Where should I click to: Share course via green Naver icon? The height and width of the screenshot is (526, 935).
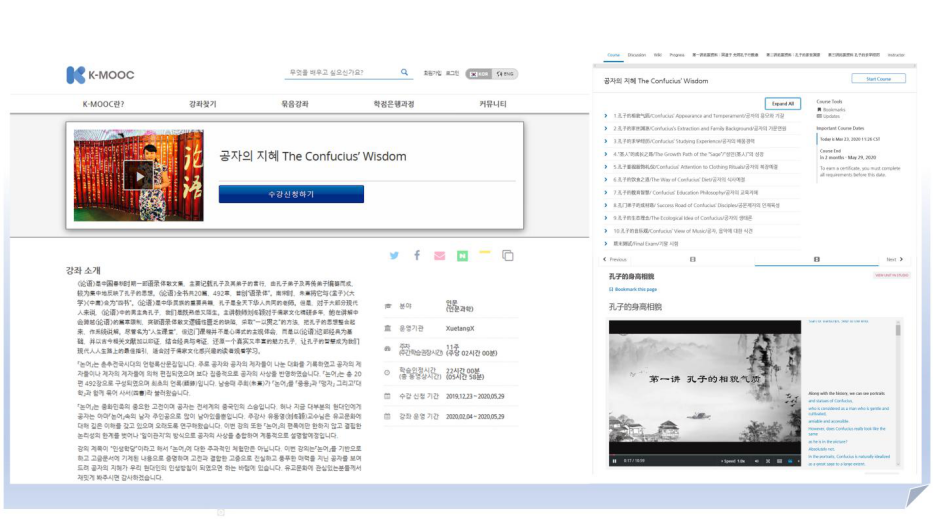(462, 256)
